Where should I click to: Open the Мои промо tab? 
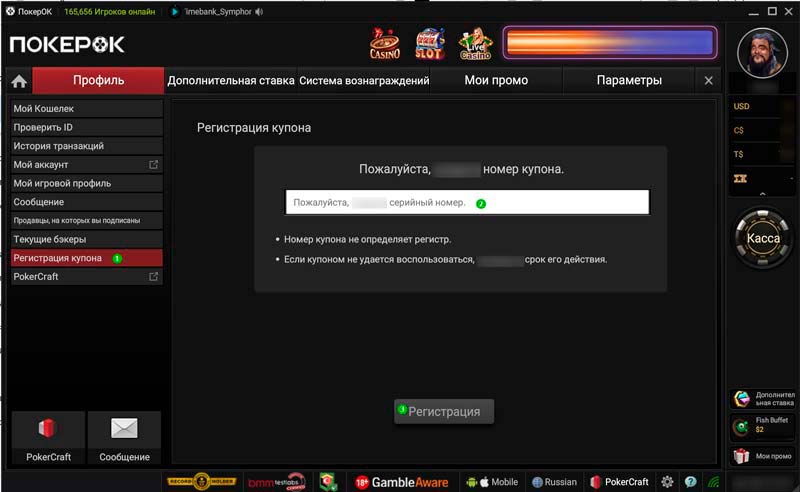[x=496, y=80]
